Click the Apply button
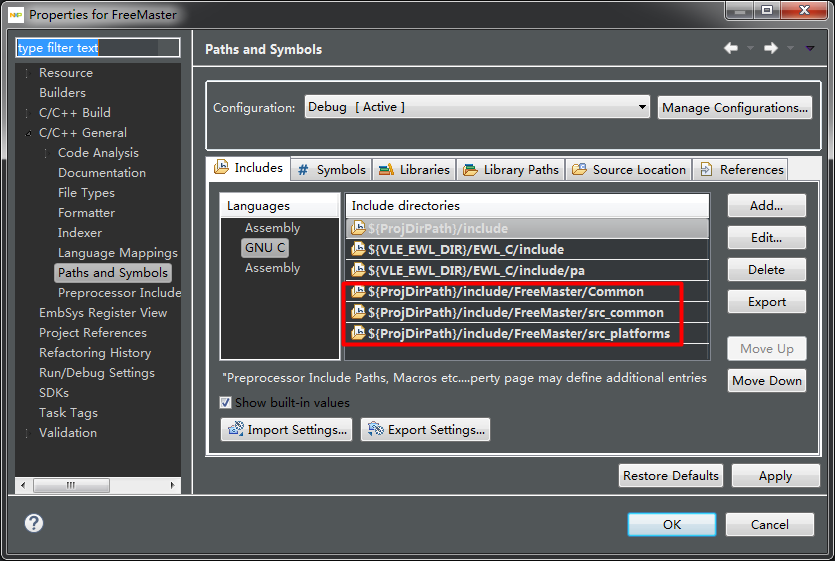The width and height of the screenshot is (835, 561). 775,475
